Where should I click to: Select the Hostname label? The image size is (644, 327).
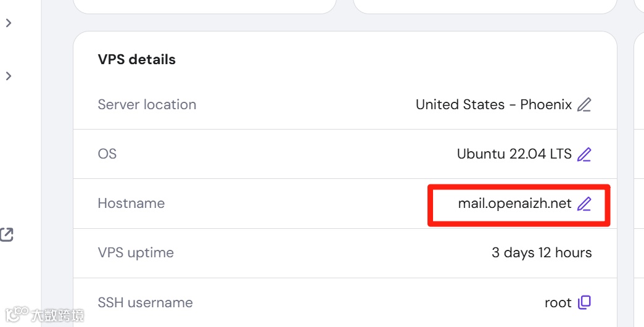[131, 204]
